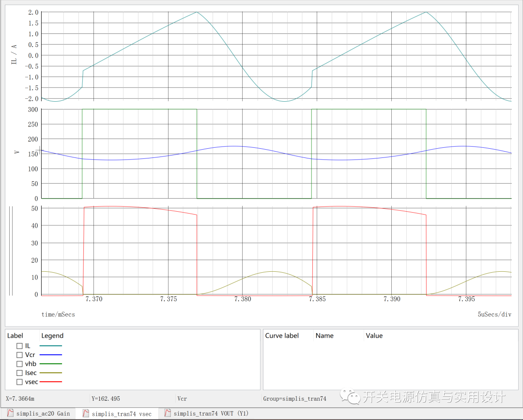Click the Curve label column header
Image resolution: width=523 pixels, height=420 pixels.
click(x=282, y=336)
